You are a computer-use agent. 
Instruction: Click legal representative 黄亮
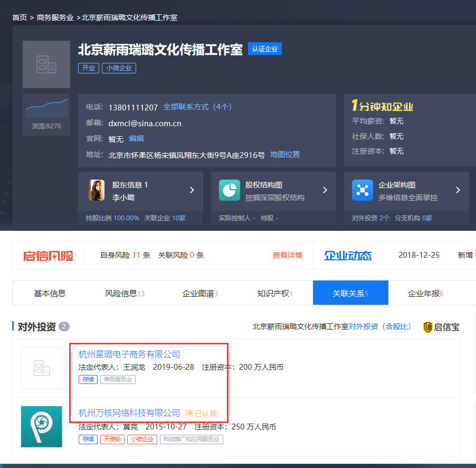[x=130, y=427]
